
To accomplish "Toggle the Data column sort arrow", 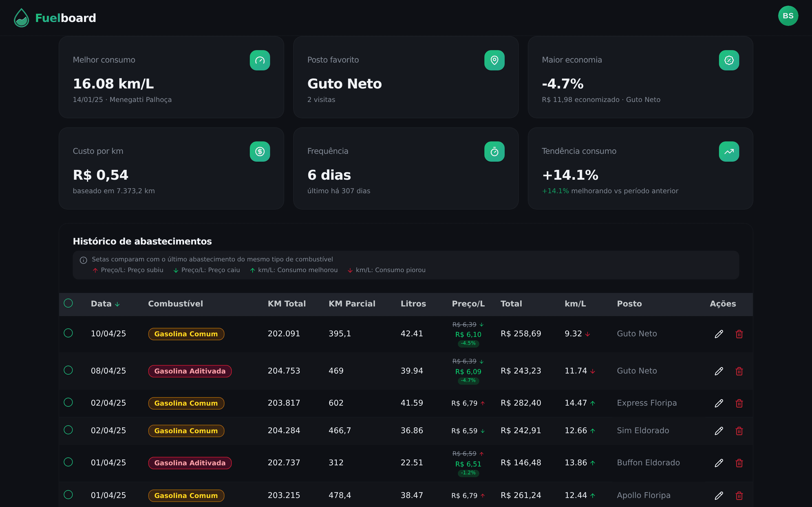I will pyautogui.click(x=117, y=304).
